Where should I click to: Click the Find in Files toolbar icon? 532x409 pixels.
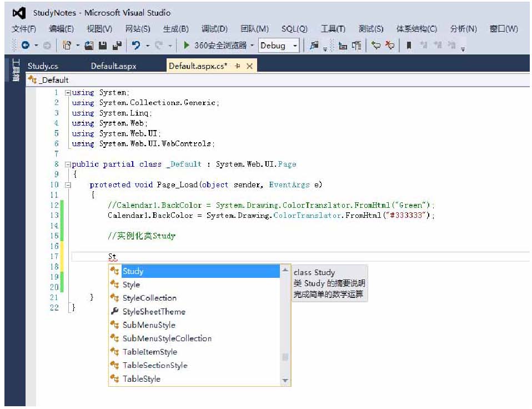314,45
